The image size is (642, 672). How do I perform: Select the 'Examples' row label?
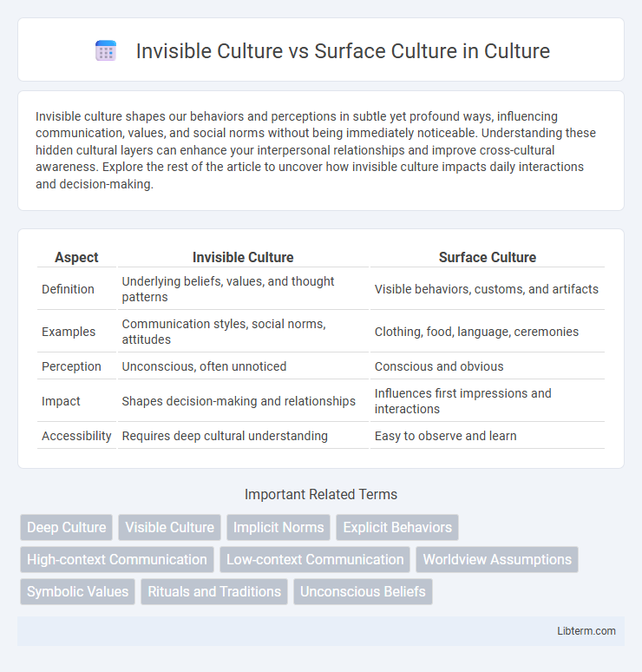[69, 332]
